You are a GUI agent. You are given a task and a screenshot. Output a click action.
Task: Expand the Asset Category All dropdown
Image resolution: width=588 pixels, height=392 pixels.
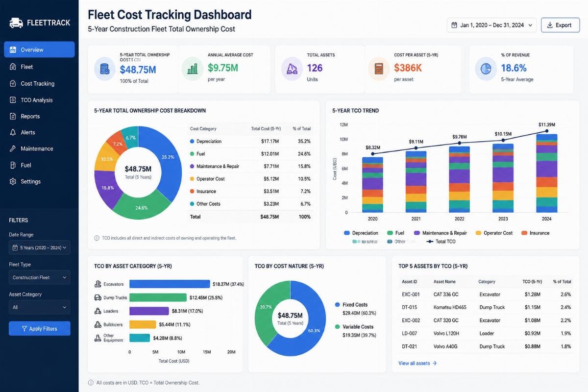pyautogui.click(x=40, y=307)
